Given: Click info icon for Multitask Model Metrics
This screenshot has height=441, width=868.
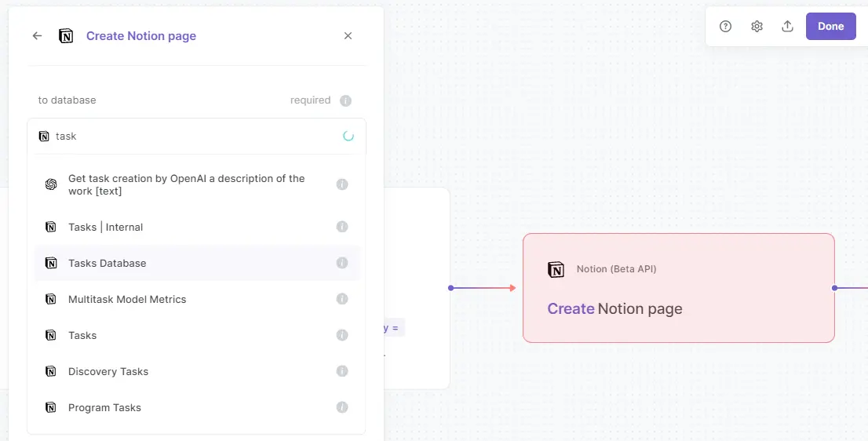Looking at the screenshot, I should tap(342, 299).
